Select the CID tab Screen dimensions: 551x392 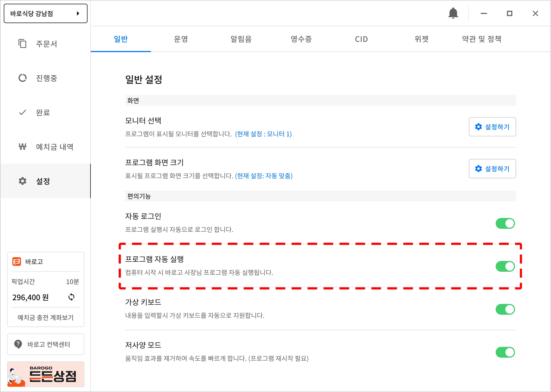pos(361,39)
